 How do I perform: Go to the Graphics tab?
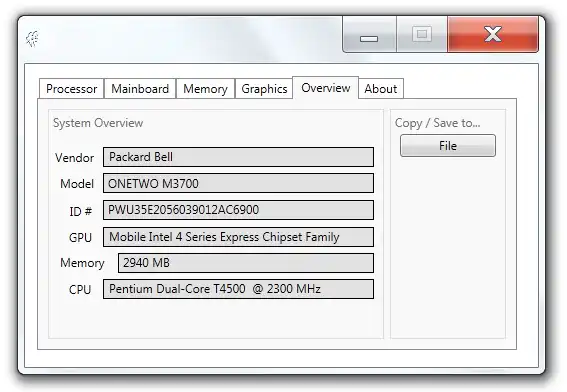coord(264,89)
